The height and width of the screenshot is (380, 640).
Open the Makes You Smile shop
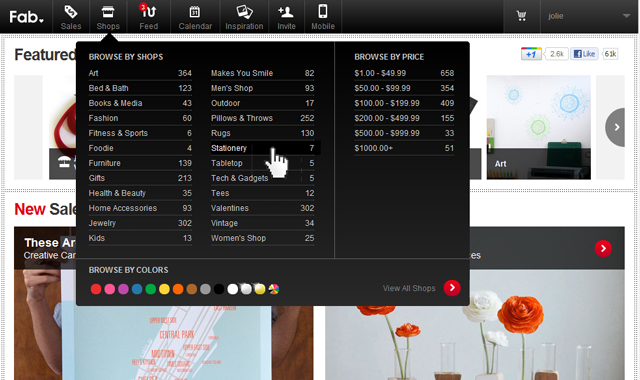(262, 73)
